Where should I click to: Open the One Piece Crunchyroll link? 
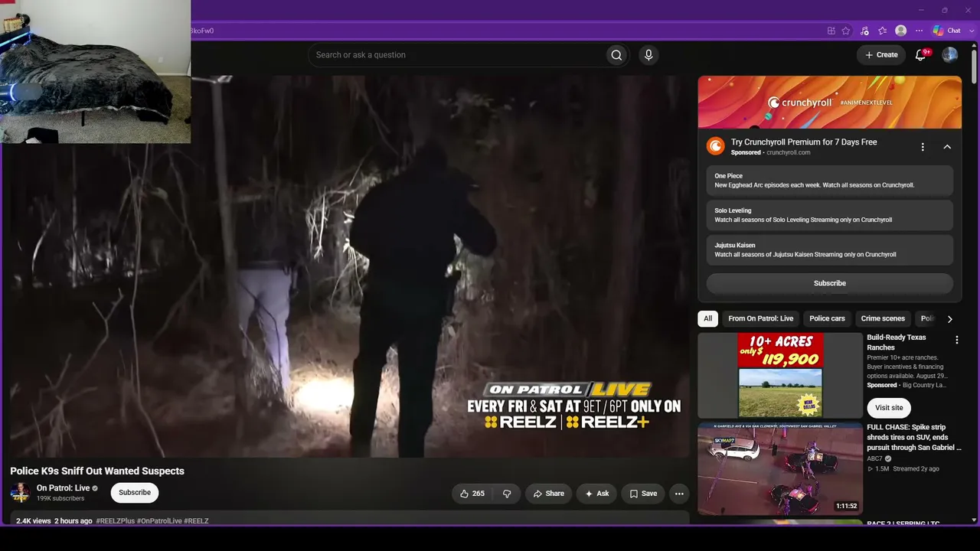pyautogui.click(x=830, y=181)
